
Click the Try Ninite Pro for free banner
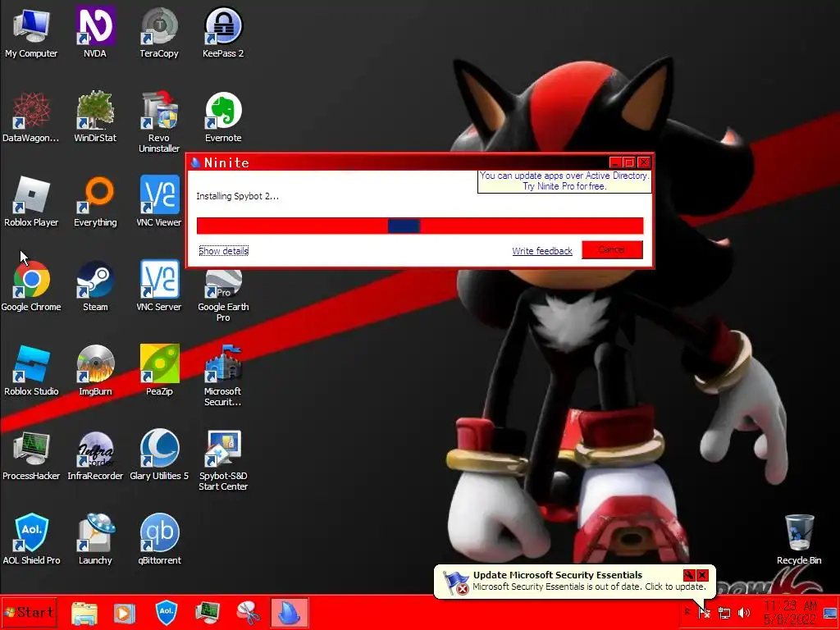point(564,181)
